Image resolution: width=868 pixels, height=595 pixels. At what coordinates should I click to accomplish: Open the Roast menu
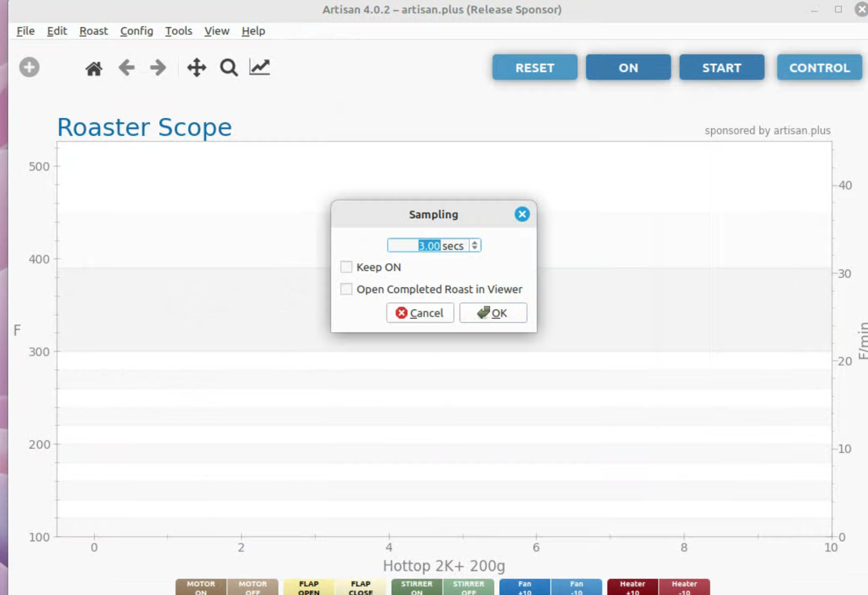click(93, 31)
